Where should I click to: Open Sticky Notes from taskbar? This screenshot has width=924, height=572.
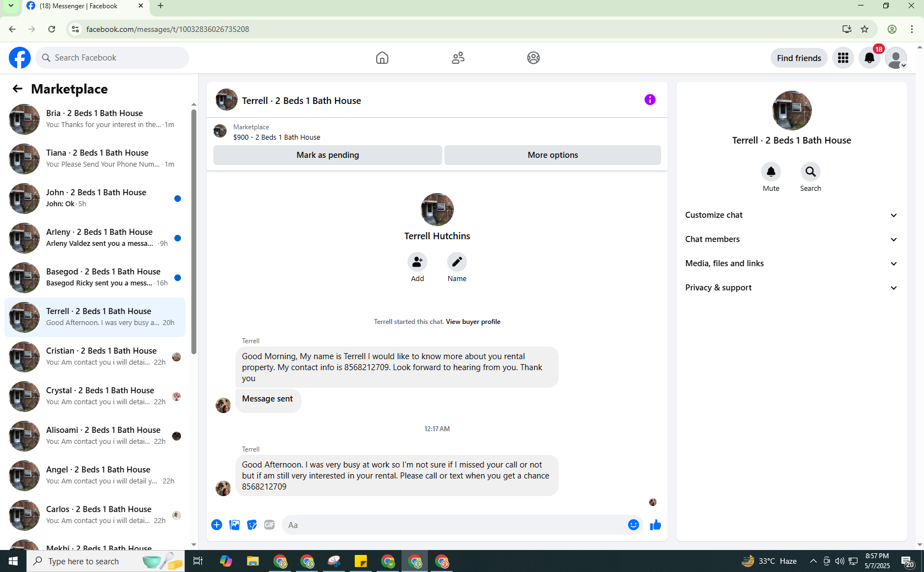coord(361,561)
